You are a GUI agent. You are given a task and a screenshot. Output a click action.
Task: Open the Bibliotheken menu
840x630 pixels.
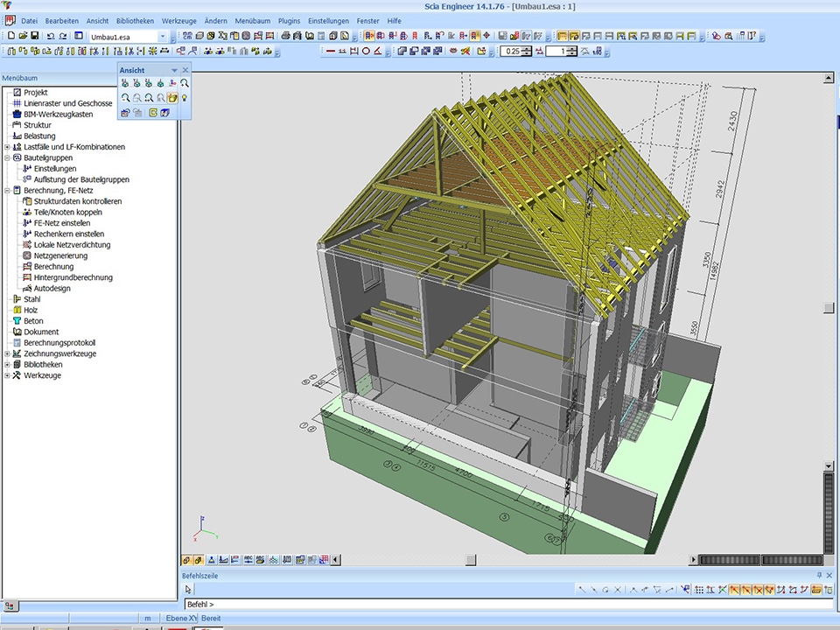135,20
